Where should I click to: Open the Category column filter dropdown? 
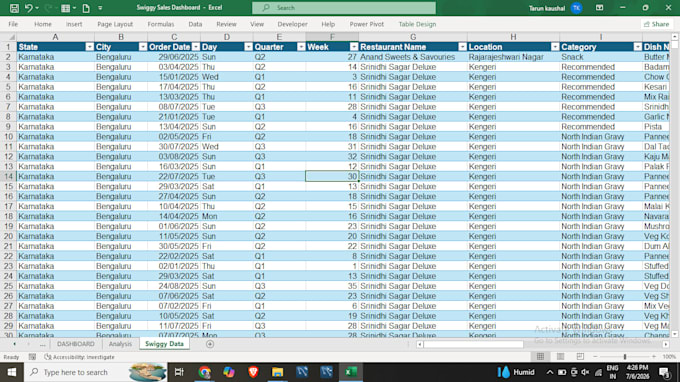click(x=638, y=47)
